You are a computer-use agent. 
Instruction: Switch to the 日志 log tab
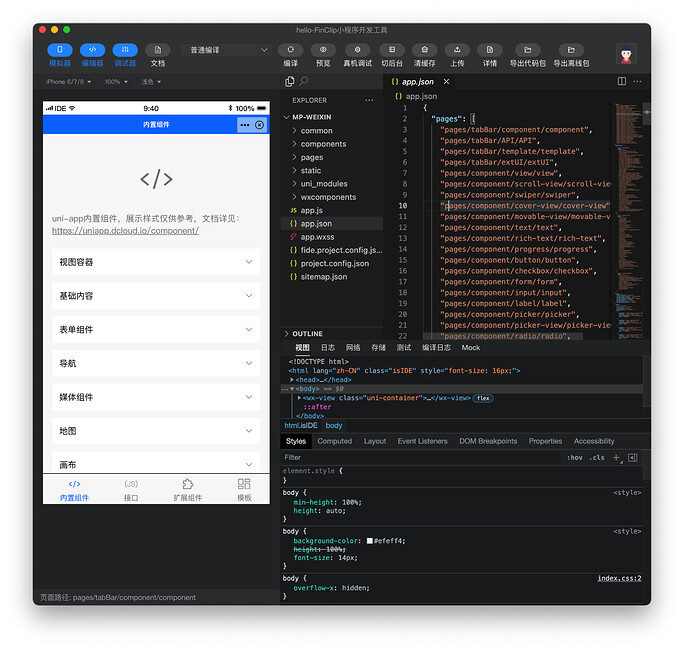click(x=328, y=348)
